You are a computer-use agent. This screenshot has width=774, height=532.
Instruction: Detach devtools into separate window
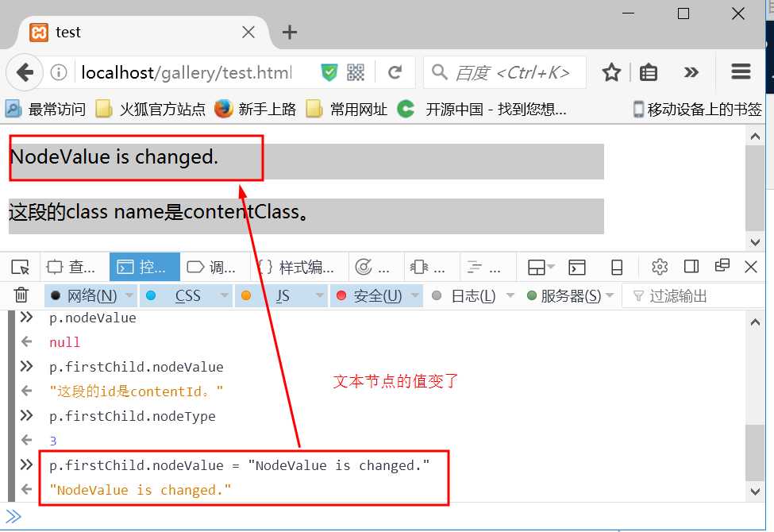pos(722,266)
